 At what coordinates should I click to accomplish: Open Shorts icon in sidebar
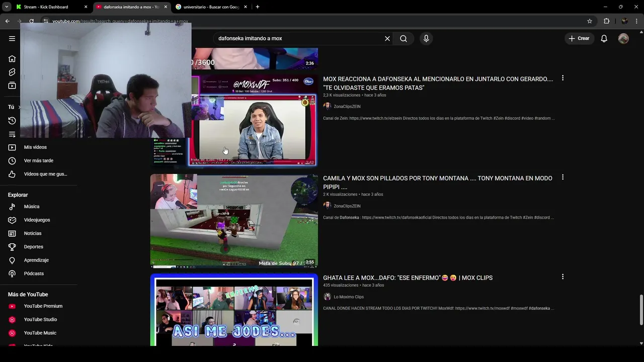coord(12,72)
